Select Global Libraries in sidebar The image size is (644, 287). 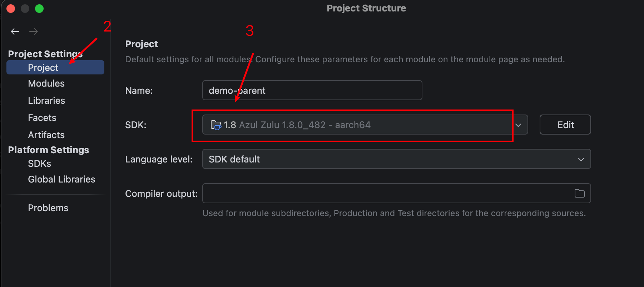(61, 179)
